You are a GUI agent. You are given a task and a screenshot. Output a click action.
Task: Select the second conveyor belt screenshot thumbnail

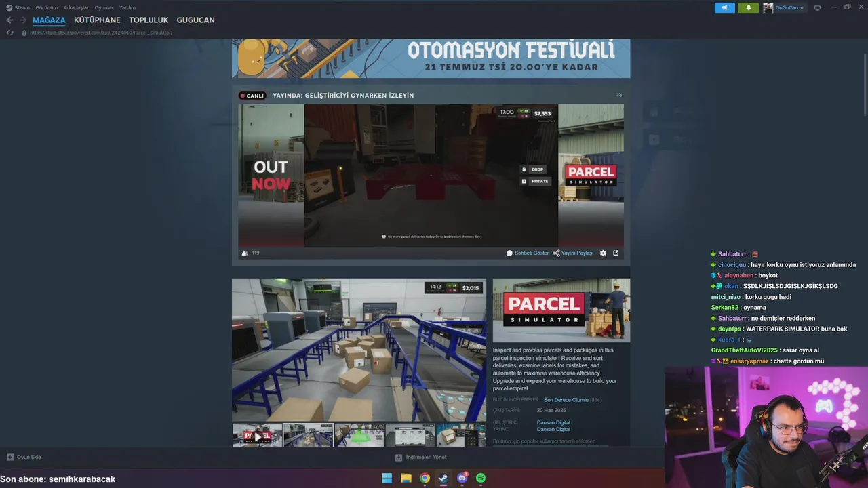(x=308, y=435)
